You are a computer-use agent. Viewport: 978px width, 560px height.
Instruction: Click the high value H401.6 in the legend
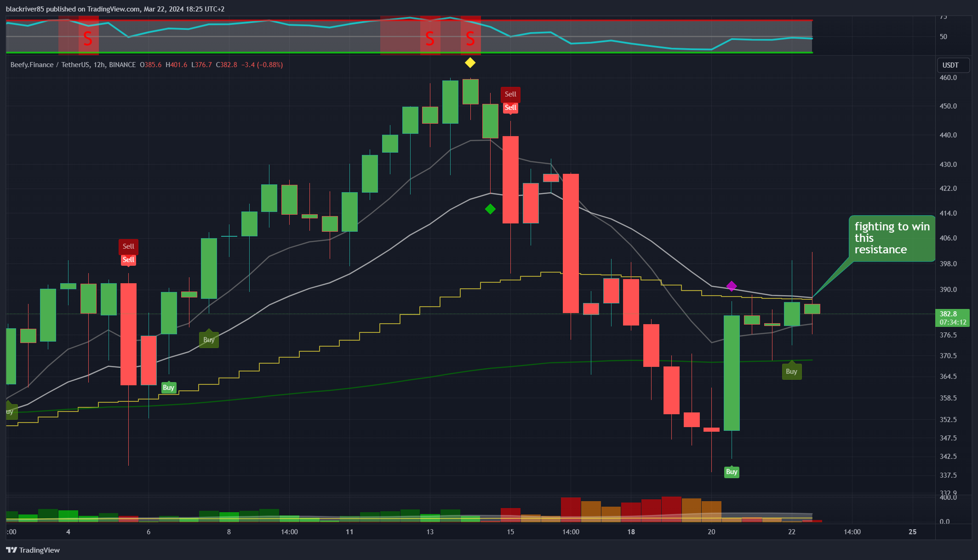click(x=177, y=65)
